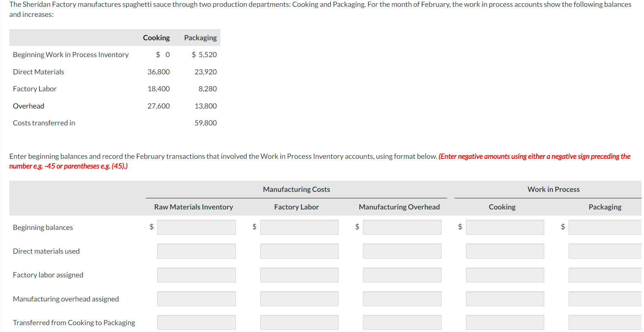
Task: Activate Factory Labor overhead assigned field
Action: coord(299,299)
